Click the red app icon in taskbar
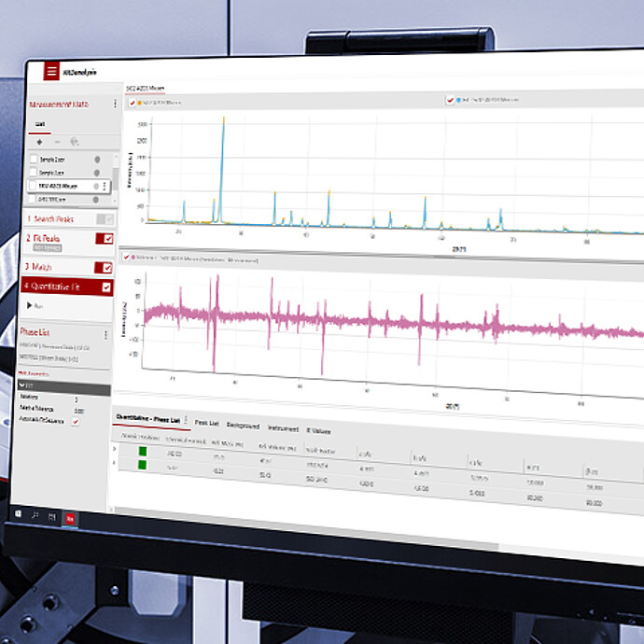 coord(69,517)
